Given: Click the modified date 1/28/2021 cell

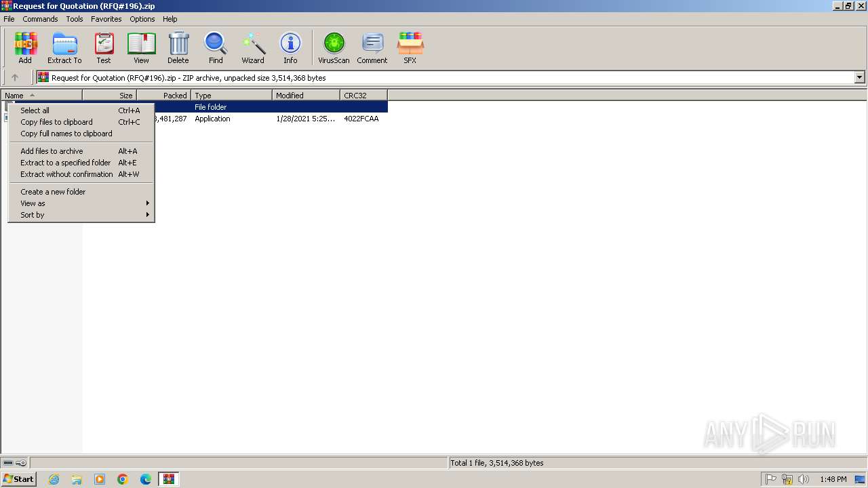Looking at the screenshot, I should (x=306, y=119).
